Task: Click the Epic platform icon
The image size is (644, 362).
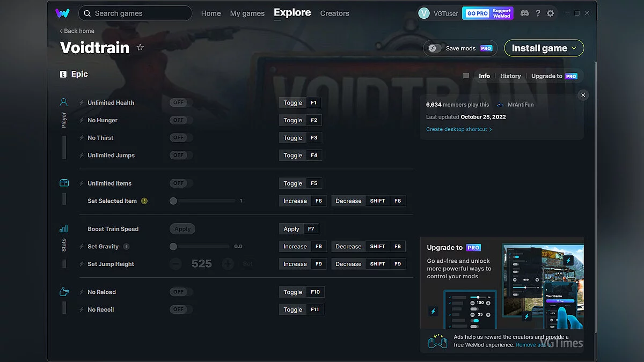Action: (63, 75)
